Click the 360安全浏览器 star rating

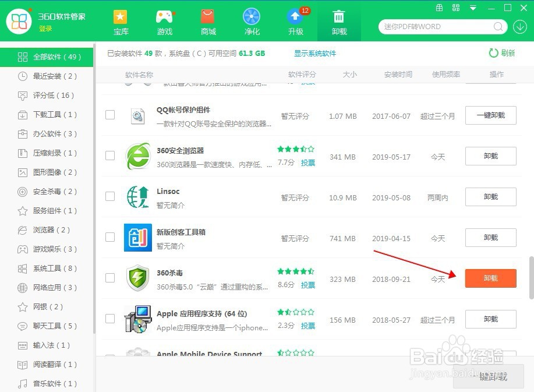coord(296,149)
